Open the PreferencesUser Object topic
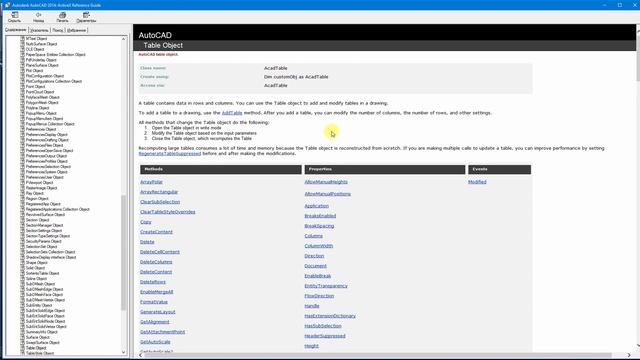 tap(44, 177)
